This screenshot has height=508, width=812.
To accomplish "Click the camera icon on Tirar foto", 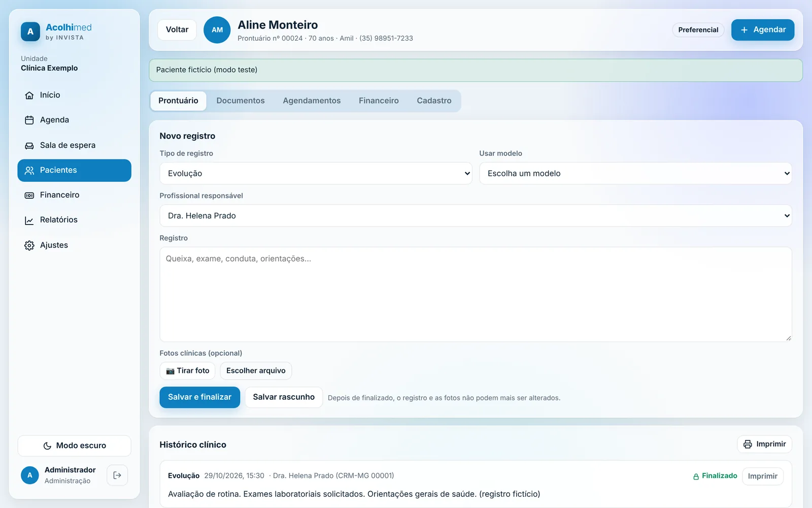I will 171,371.
